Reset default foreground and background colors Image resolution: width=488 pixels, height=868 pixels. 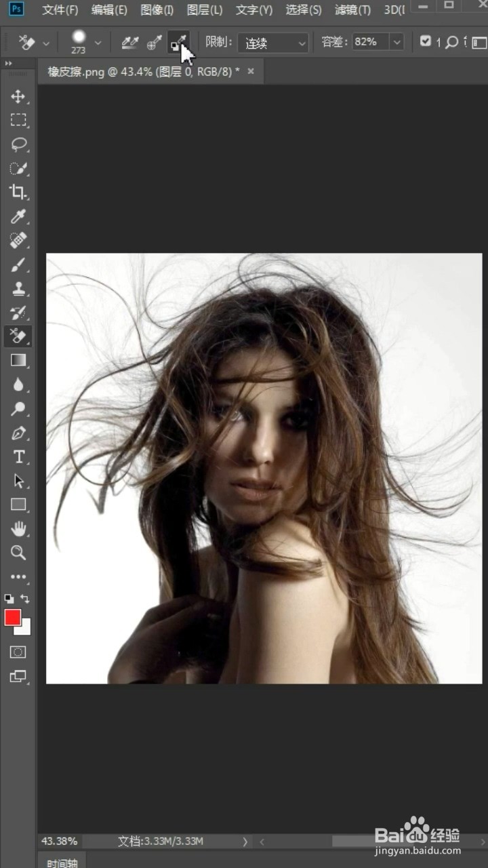pyautogui.click(x=9, y=599)
